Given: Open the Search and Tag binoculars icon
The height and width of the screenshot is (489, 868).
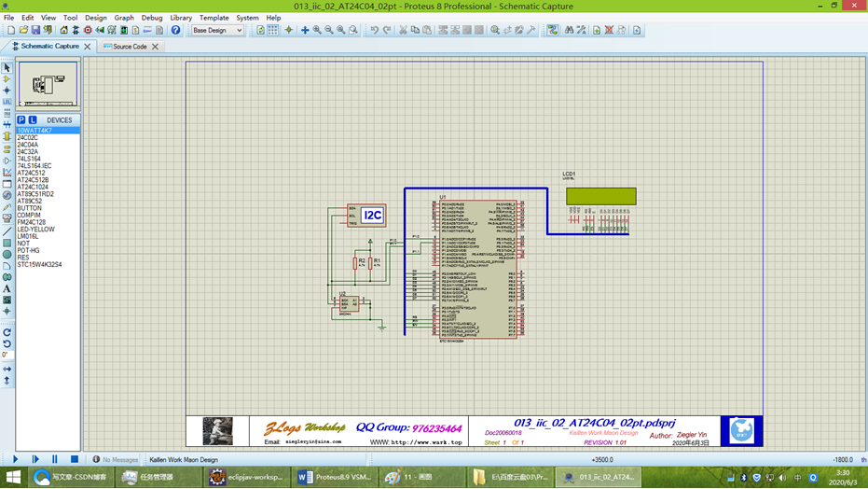Looking at the screenshot, I should (569, 30).
